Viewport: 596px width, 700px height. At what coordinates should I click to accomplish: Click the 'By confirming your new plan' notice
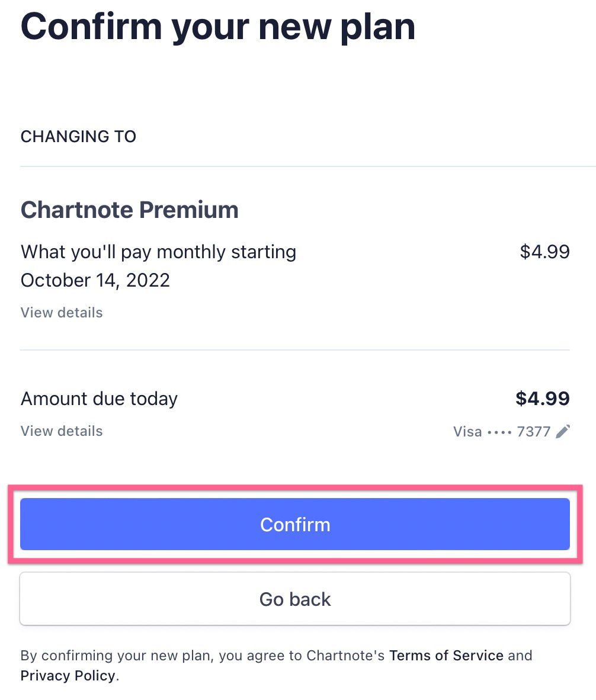[x=276, y=665]
